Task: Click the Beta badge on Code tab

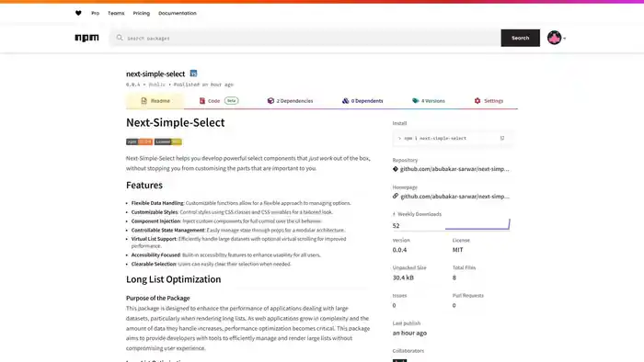Action: [231, 101]
